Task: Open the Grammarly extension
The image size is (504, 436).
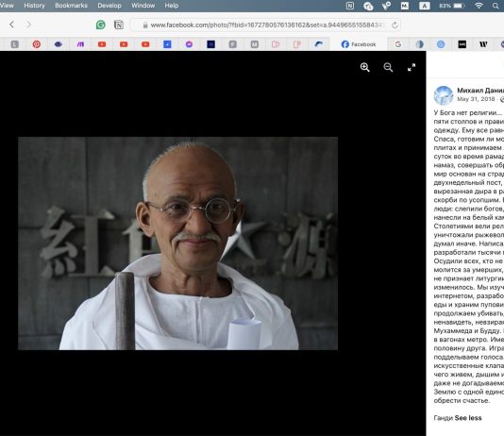Action: click(101, 25)
